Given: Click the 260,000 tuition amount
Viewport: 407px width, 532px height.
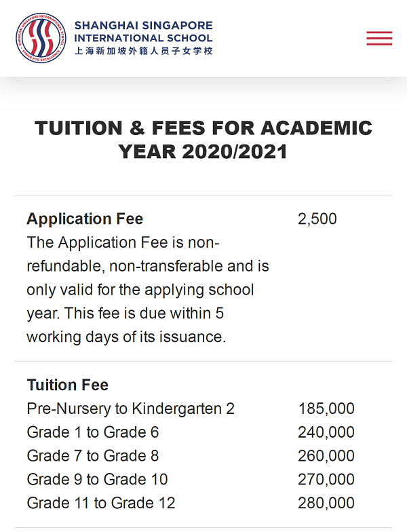Looking at the screenshot, I should (326, 456).
